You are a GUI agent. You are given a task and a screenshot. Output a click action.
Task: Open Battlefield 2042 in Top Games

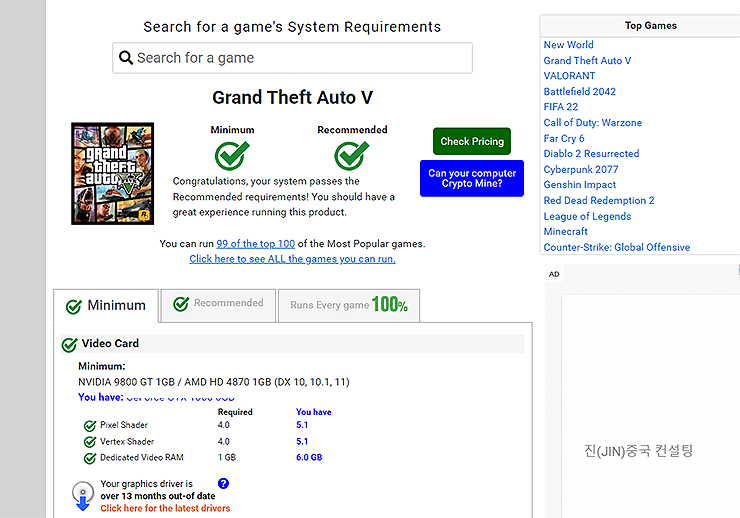pos(580,92)
